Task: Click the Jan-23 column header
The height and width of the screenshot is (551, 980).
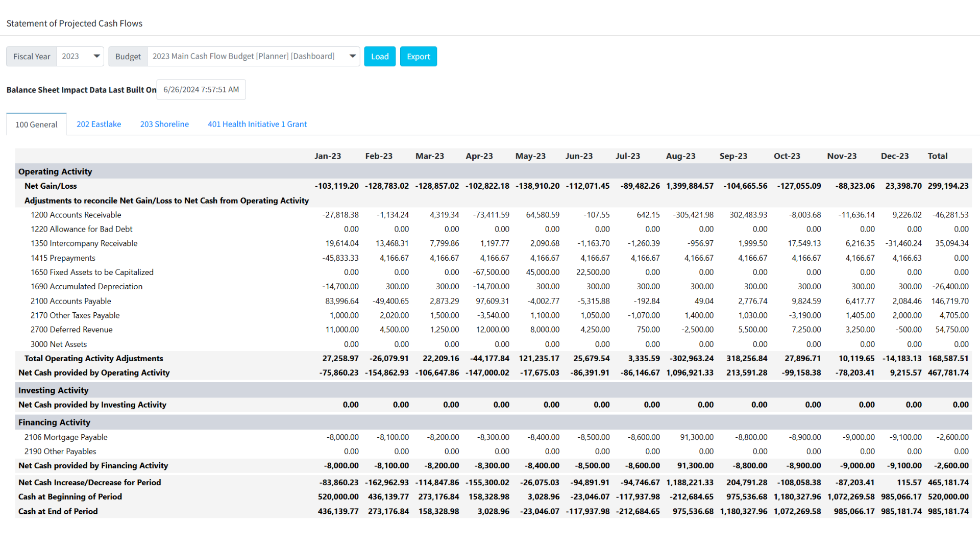Action: click(328, 156)
